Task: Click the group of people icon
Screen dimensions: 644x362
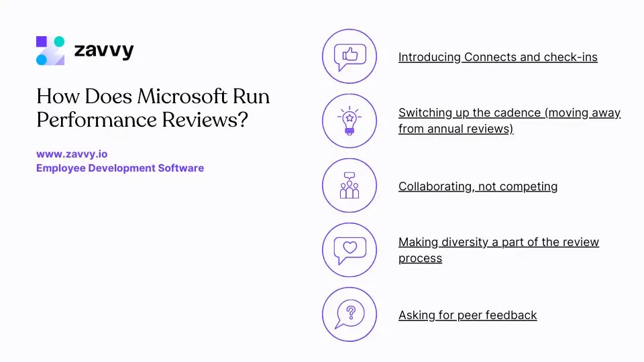Action: coord(350,185)
